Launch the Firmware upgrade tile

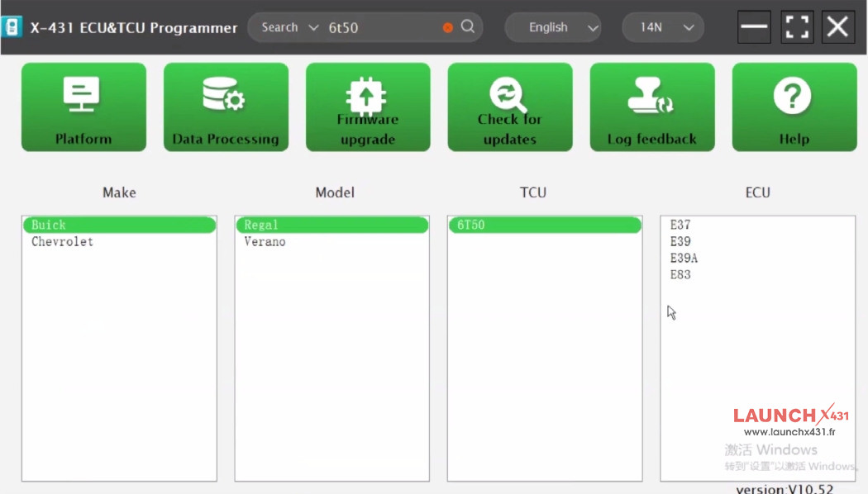368,107
